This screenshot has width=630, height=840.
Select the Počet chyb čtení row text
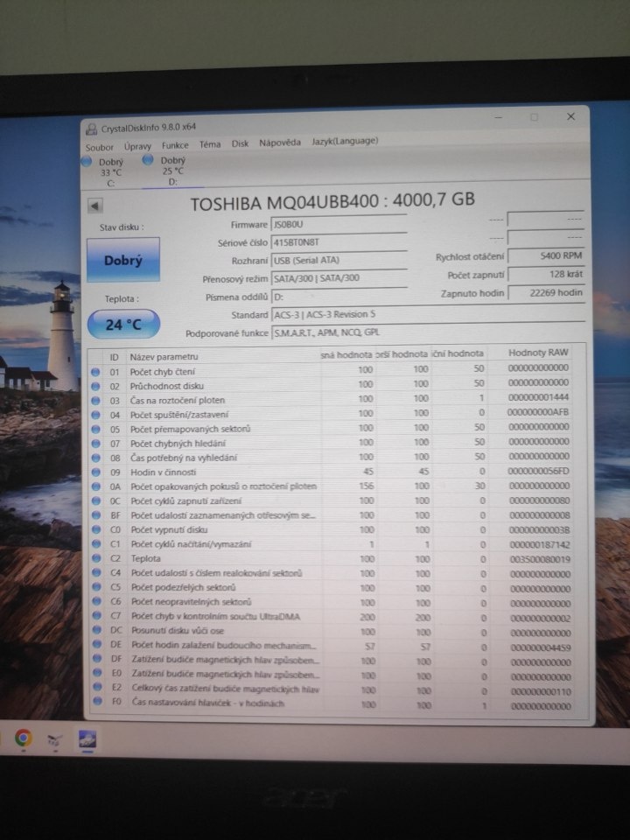163,371
